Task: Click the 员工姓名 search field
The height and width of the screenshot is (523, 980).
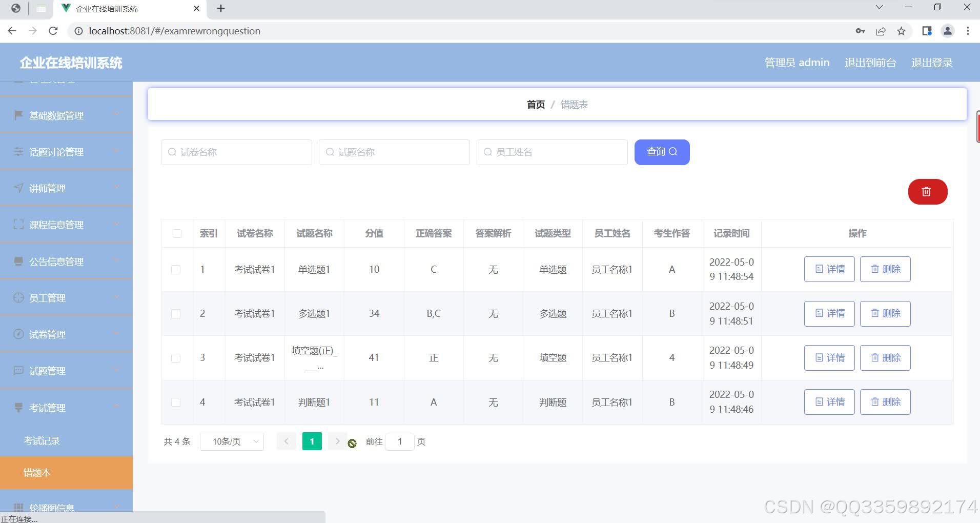Action: pyautogui.click(x=552, y=152)
